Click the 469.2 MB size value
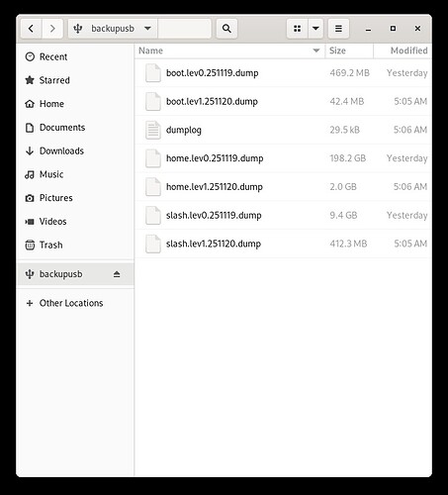The width and height of the screenshot is (448, 495). pos(350,73)
